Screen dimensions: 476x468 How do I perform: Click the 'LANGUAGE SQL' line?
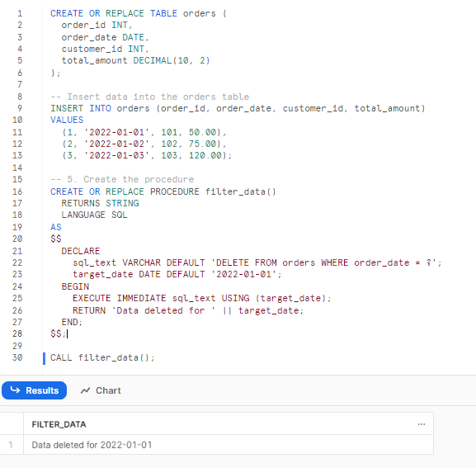(94, 215)
